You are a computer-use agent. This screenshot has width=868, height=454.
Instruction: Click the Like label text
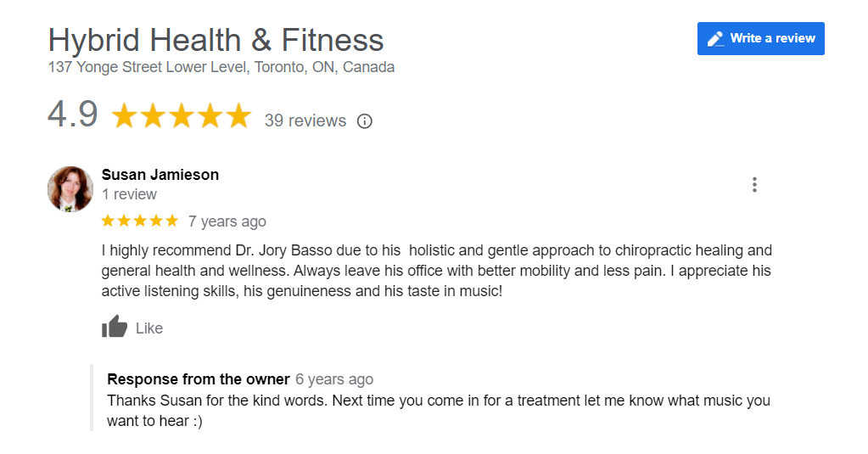[149, 328]
